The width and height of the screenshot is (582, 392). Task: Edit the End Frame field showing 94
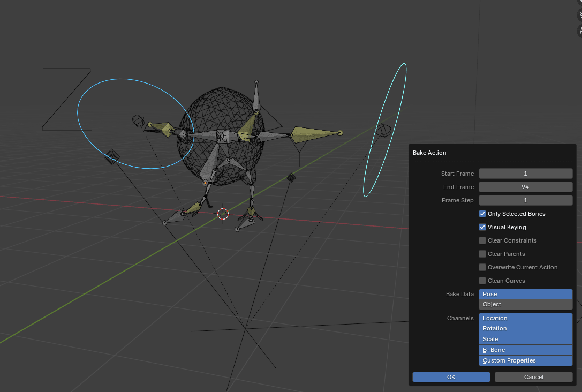click(x=525, y=187)
